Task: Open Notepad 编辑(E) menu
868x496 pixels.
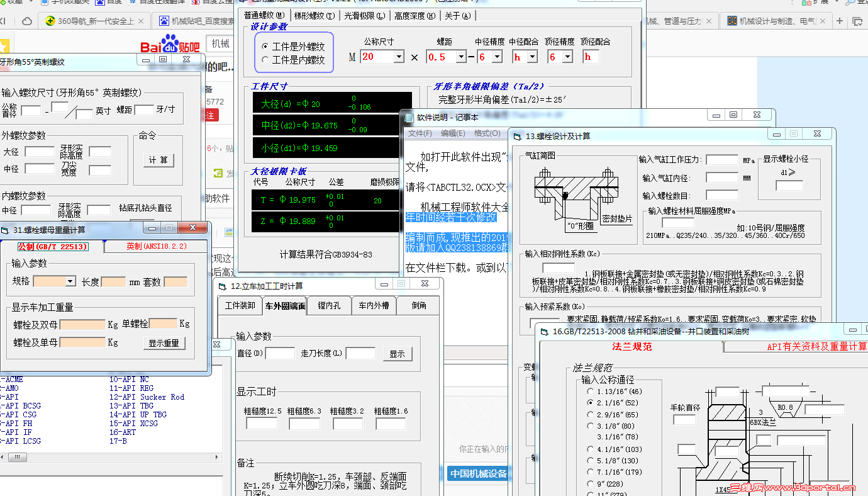Action: [x=453, y=133]
